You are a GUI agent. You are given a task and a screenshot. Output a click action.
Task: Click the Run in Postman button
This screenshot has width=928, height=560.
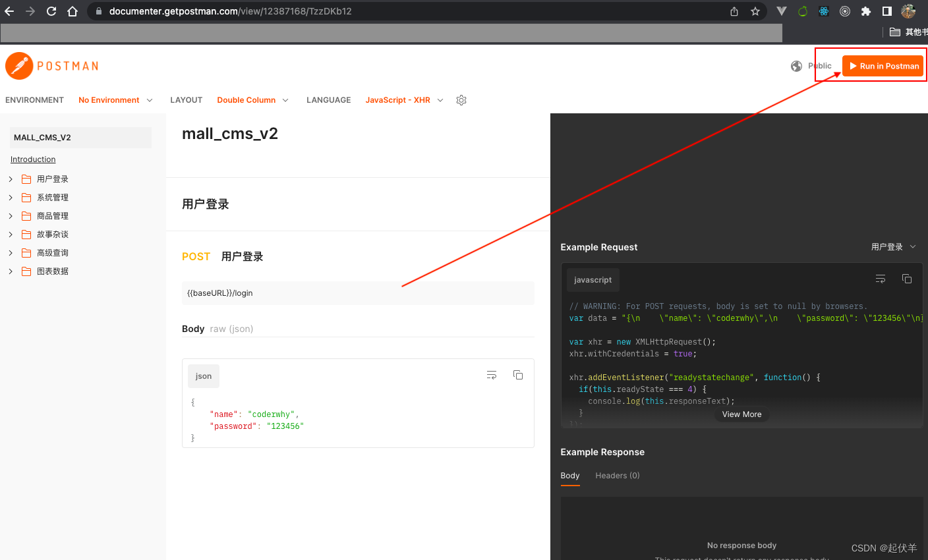point(883,66)
